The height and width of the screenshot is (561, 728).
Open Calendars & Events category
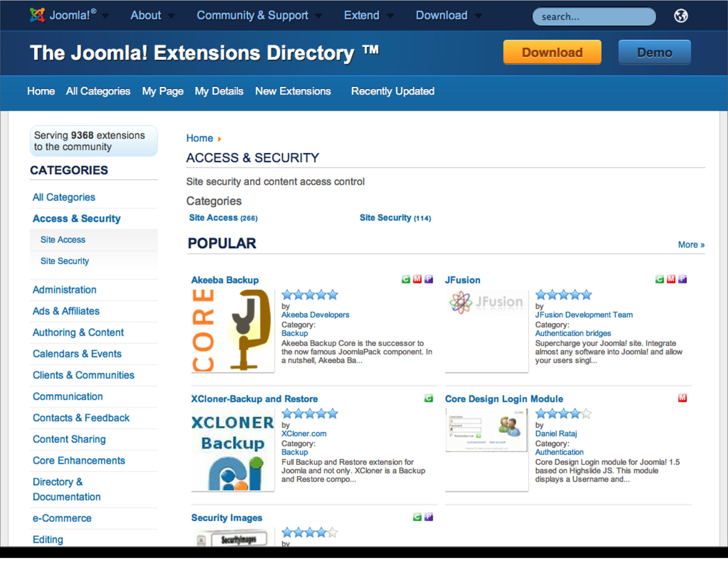click(x=77, y=354)
